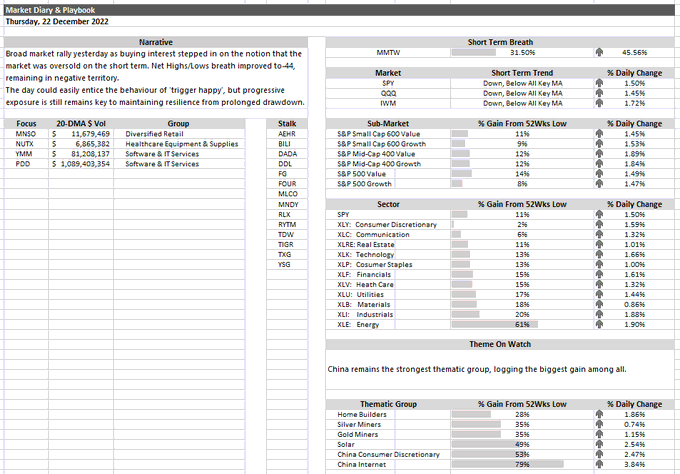The image size is (680, 474).
Task: Click the up arrow for XLU Utilities
Action: pos(599,294)
